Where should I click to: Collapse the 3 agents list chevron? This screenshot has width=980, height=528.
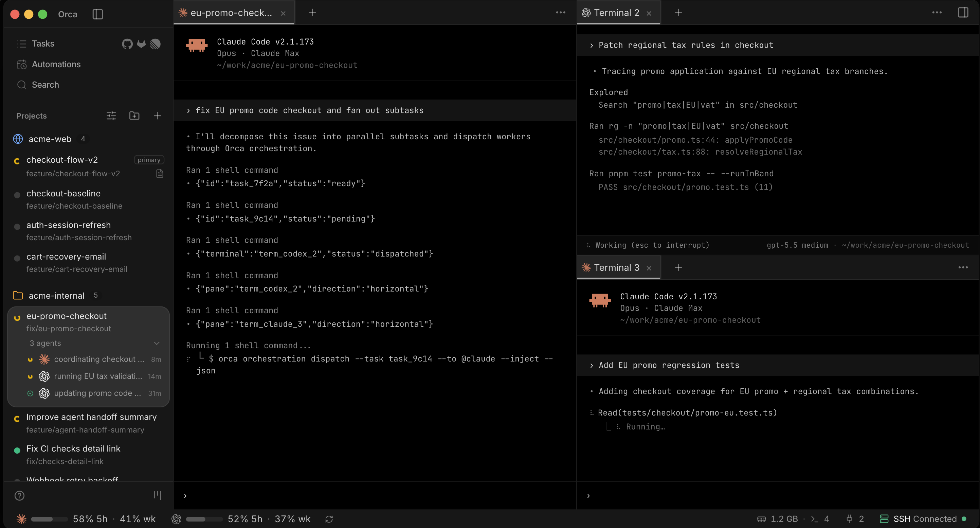coord(156,343)
